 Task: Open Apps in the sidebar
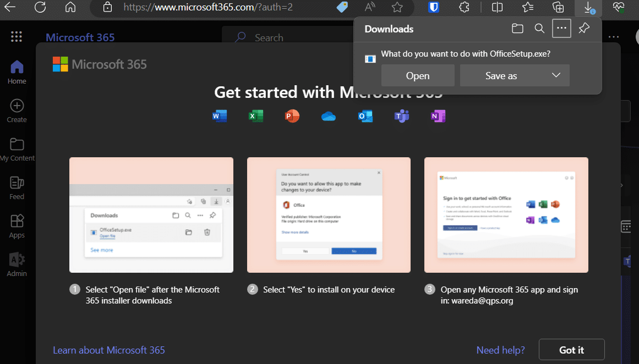point(17,227)
